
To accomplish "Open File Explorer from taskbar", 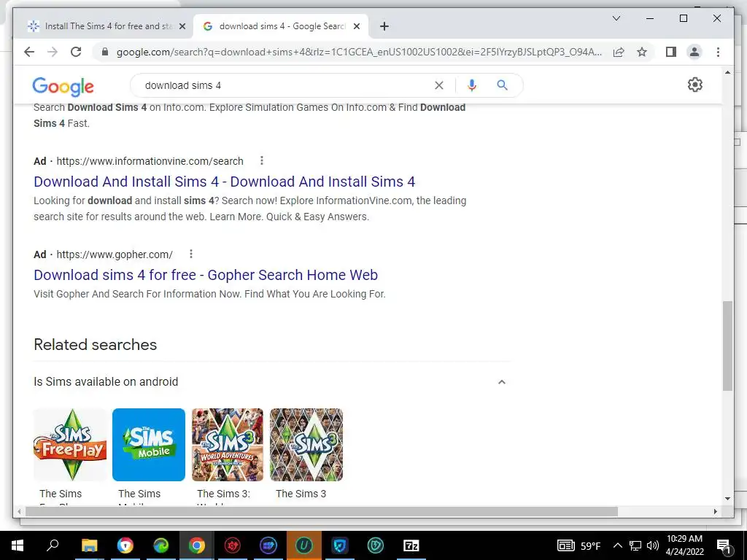I will [x=89, y=545].
